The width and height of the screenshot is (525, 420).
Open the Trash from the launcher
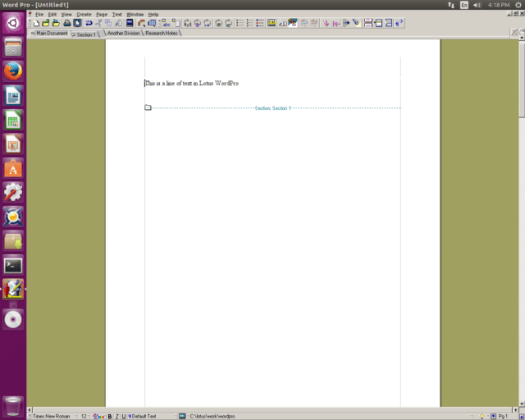click(13, 406)
